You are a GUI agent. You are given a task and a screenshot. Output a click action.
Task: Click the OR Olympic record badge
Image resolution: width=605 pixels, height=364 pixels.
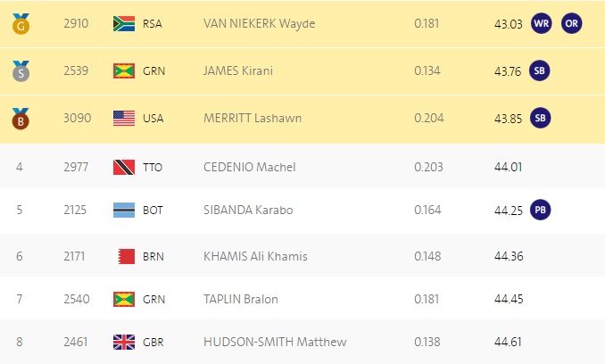(x=571, y=23)
